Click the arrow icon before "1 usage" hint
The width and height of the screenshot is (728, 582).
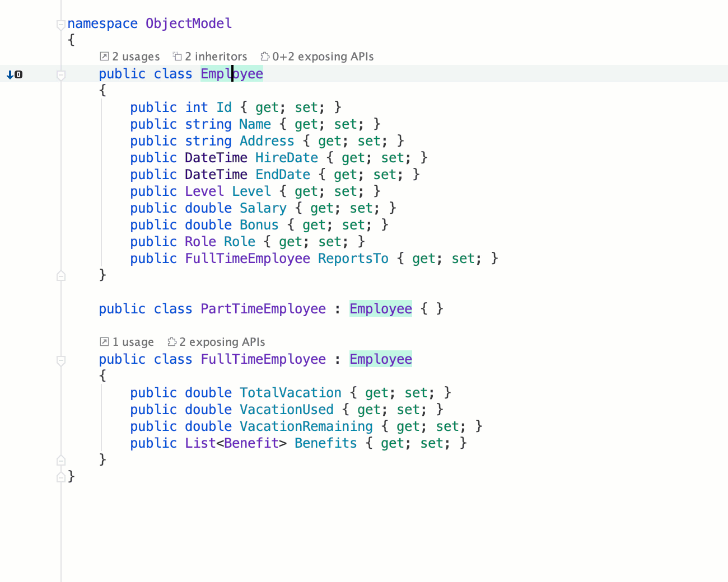click(104, 341)
